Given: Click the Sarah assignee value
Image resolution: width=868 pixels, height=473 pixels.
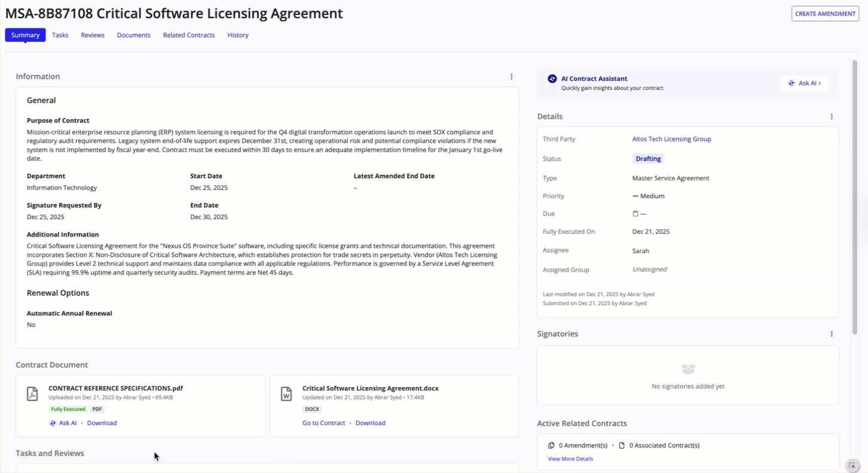Looking at the screenshot, I should (x=640, y=251).
